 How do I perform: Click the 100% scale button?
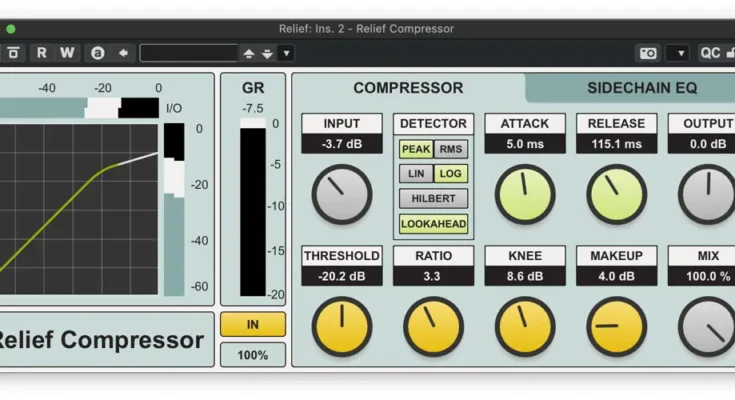coord(253,355)
